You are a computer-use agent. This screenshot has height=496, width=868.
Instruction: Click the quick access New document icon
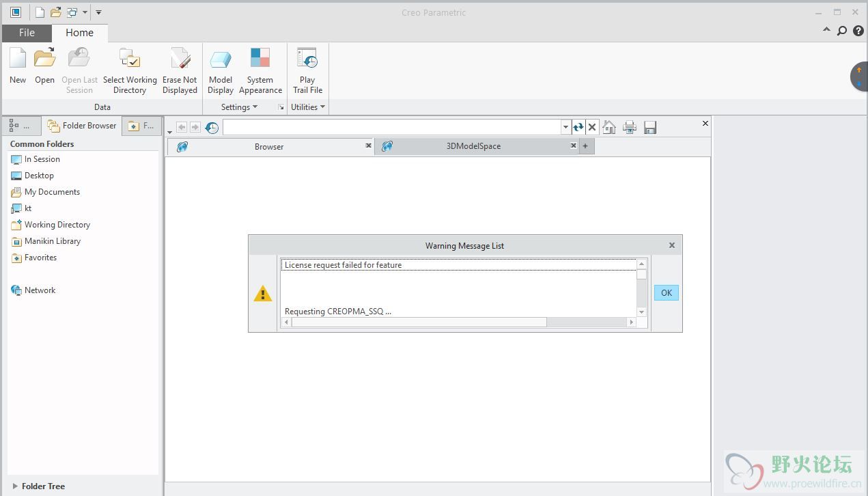40,12
